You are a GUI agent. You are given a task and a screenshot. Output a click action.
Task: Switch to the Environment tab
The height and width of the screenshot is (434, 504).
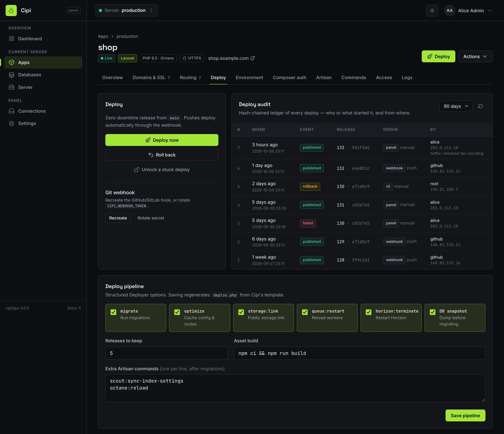click(249, 77)
